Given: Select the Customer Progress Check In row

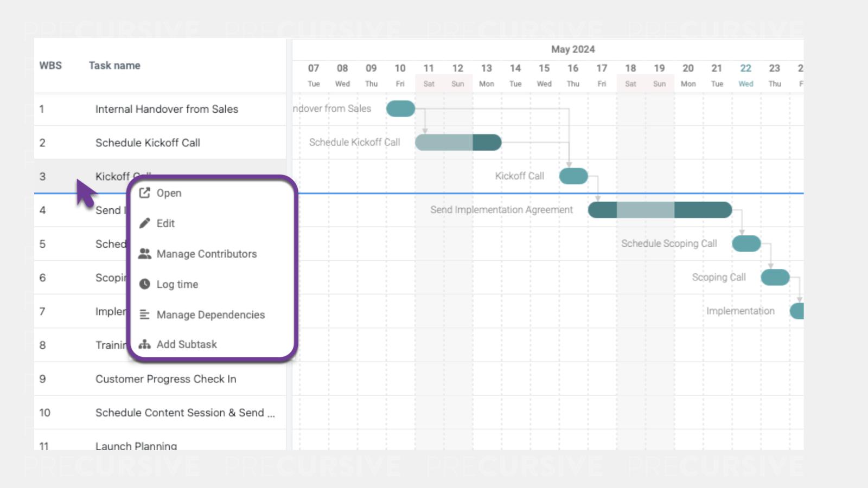Looking at the screenshot, I should pyautogui.click(x=165, y=379).
